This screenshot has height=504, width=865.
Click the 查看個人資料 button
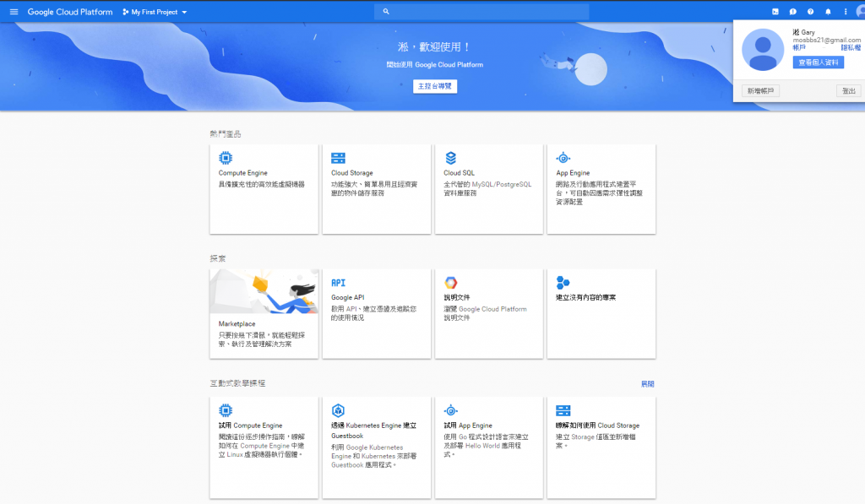click(x=818, y=62)
